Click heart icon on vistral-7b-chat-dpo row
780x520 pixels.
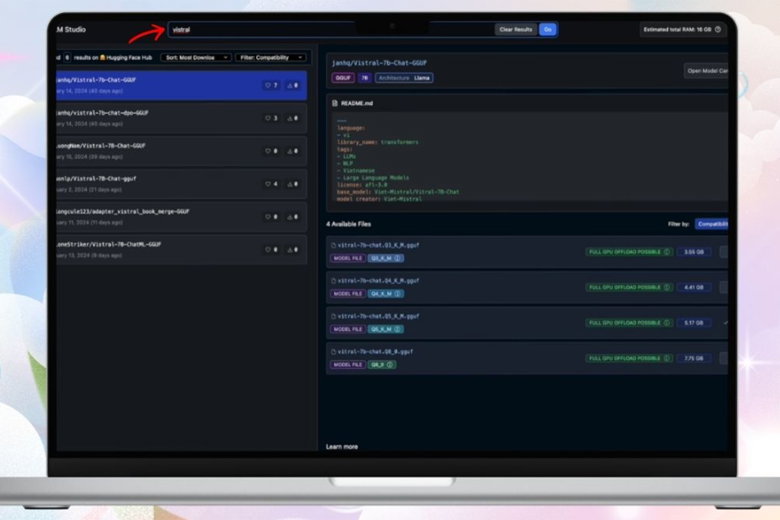(x=268, y=118)
